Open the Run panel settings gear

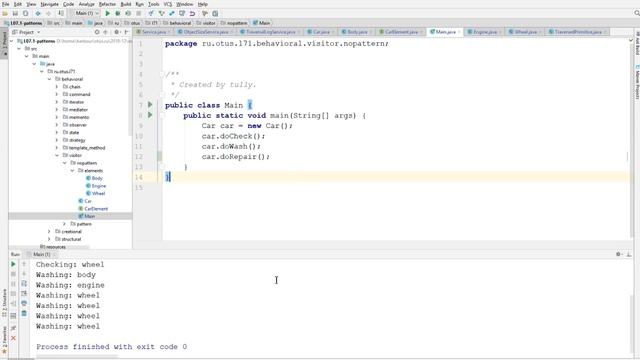618,254
